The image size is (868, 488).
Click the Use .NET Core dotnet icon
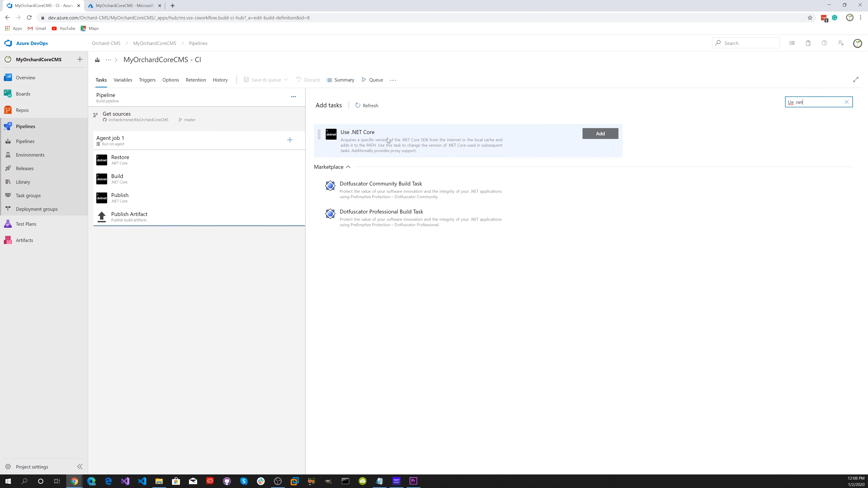coord(331,134)
